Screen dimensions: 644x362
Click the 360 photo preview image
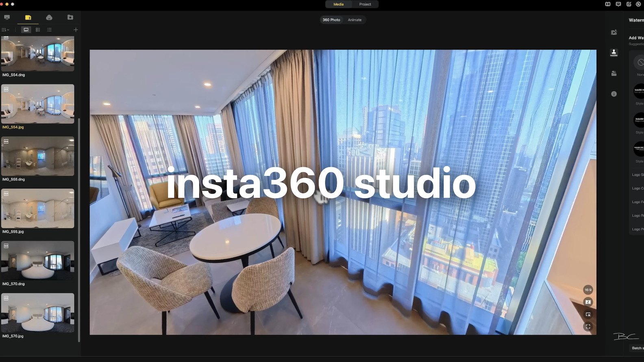coord(343,192)
